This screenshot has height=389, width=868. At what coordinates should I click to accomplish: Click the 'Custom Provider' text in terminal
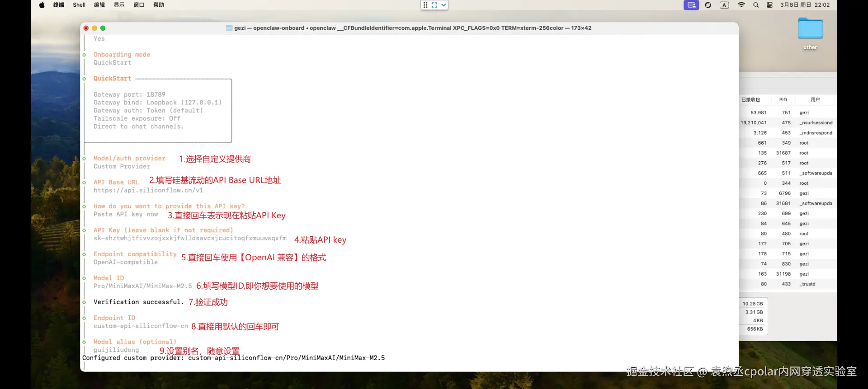(x=122, y=167)
